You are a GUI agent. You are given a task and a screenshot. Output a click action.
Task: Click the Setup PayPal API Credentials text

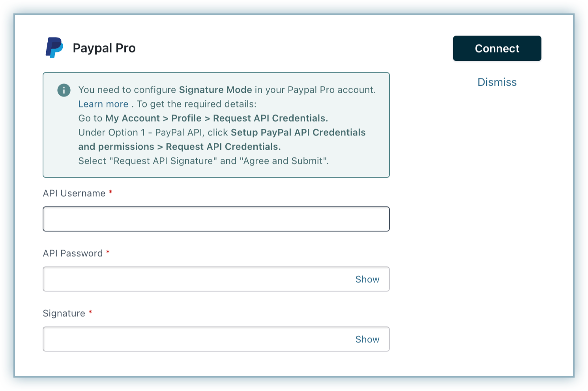(298, 133)
